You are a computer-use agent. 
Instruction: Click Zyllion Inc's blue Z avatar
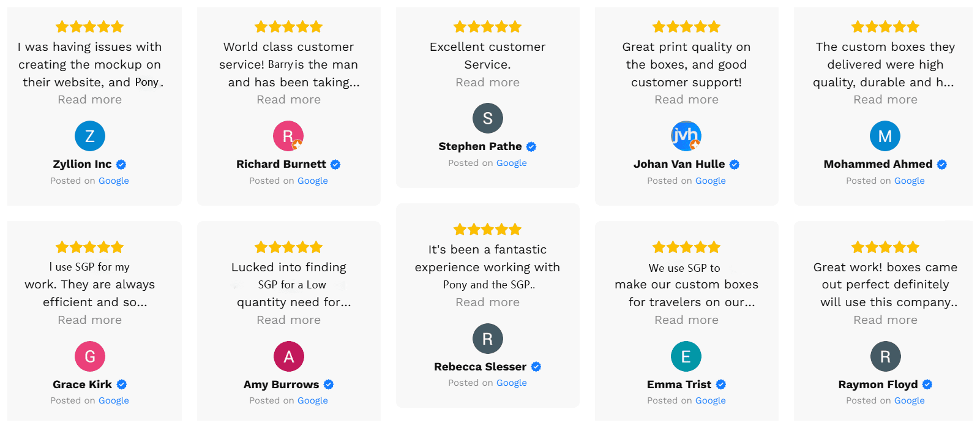(90, 136)
